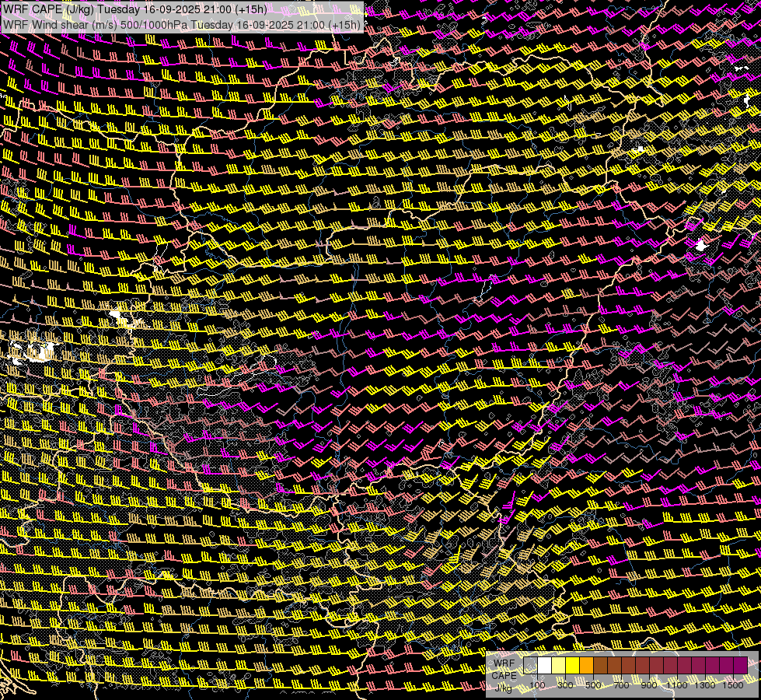Click the WRF CAPE (J/kg) title line
This screenshot has height=700, width=761.
pyautogui.click(x=135, y=9)
